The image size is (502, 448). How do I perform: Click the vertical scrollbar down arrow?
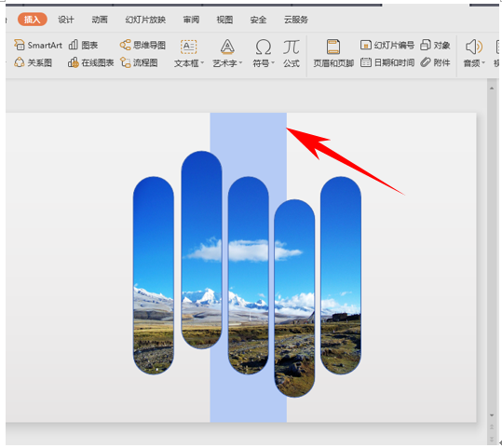click(492, 415)
